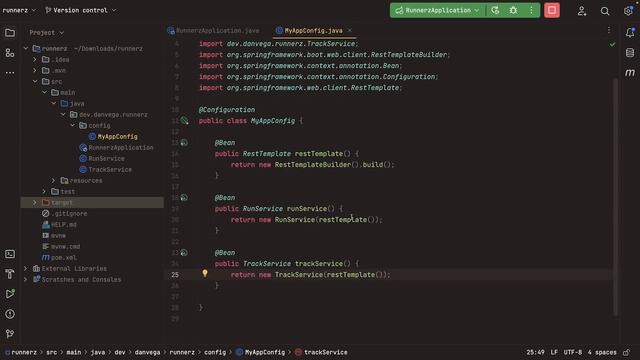This screenshot has width=640, height=360.
Task: Open the Database tool window
Action: tap(630, 53)
